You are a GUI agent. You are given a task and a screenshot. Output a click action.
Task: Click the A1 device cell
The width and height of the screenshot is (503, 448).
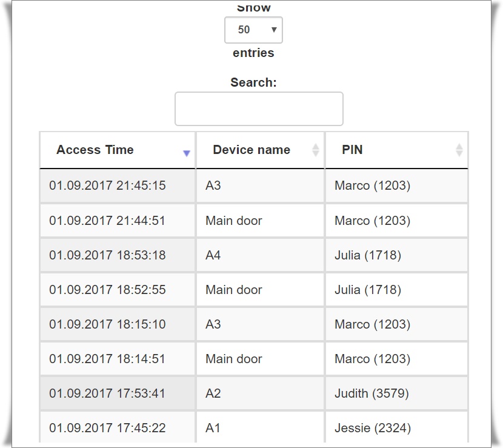pos(213,428)
